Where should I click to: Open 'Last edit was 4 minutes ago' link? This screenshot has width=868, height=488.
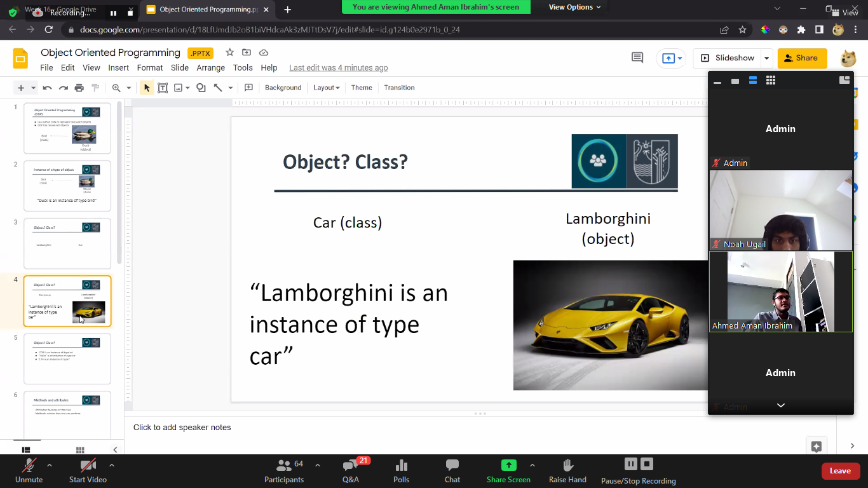(338, 68)
